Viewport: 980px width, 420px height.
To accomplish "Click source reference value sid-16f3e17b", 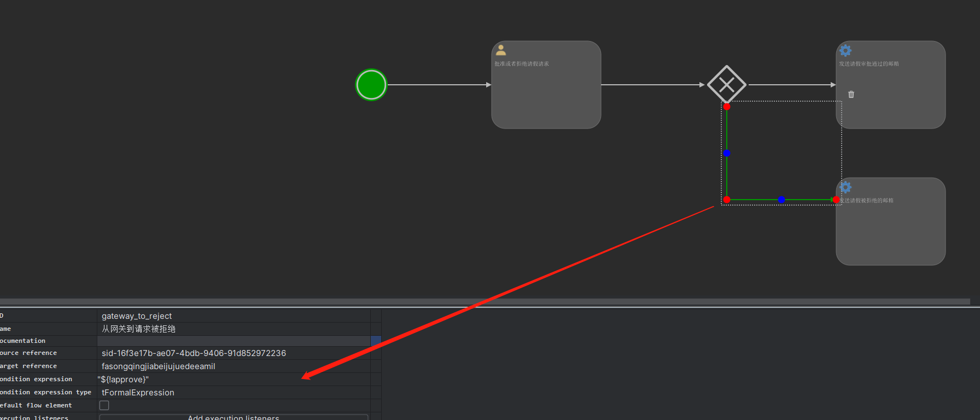I will 194,353.
